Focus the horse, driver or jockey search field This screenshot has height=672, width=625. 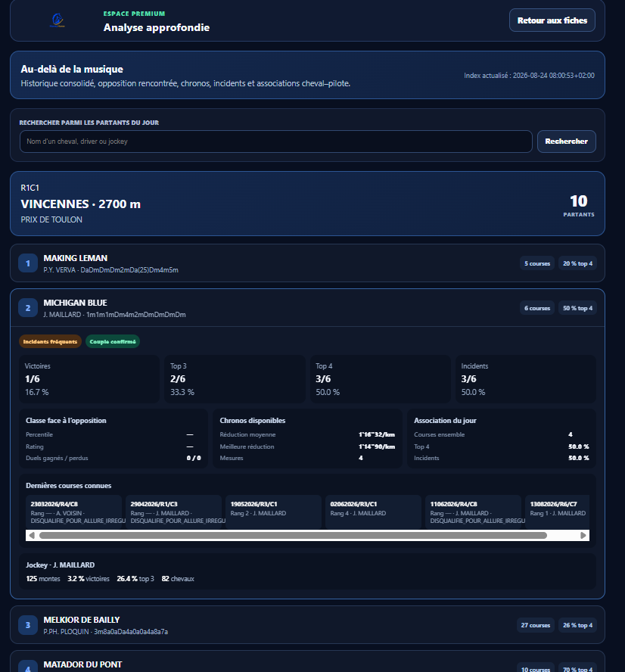coord(276,142)
